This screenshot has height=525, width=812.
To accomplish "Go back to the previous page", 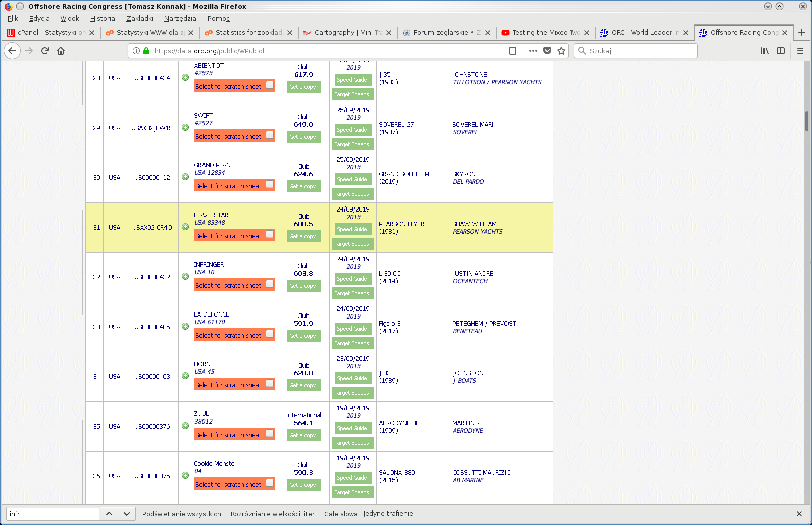I will [x=12, y=51].
